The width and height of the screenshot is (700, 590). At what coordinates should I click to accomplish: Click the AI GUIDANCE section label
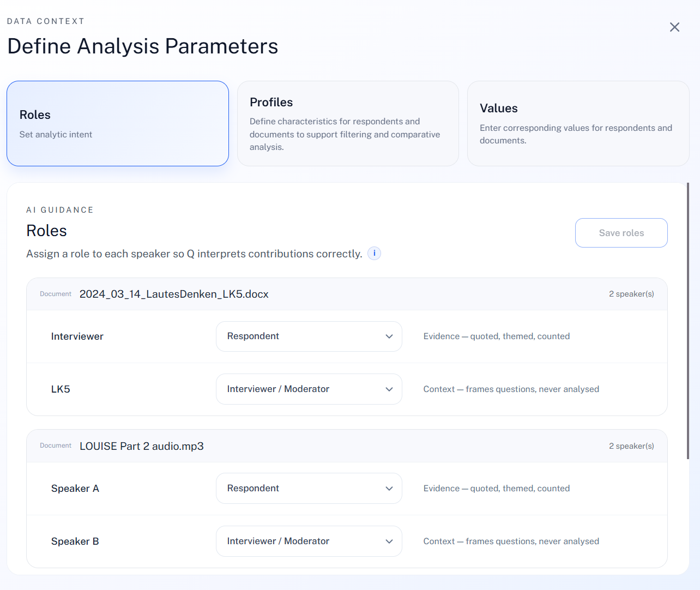[60, 210]
